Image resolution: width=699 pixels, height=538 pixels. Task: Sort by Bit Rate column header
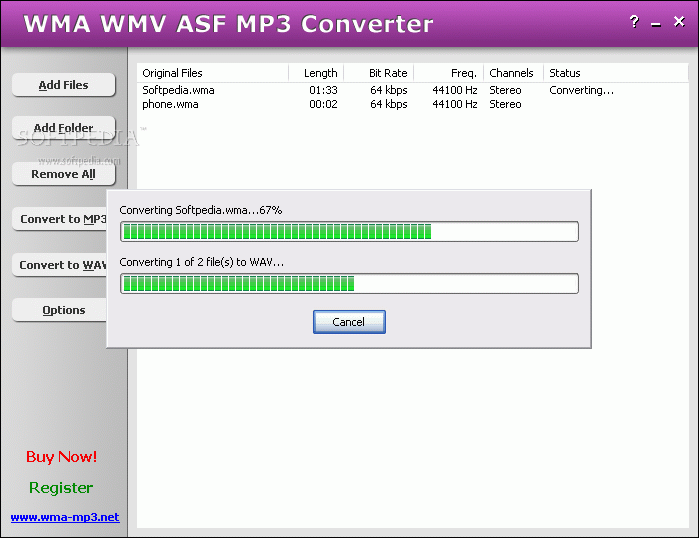tap(378, 73)
